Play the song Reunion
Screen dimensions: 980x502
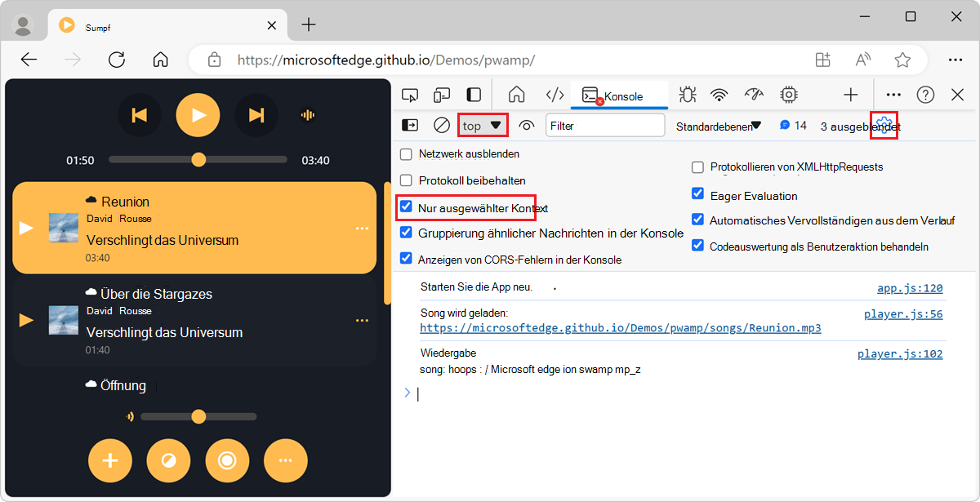(24, 229)
